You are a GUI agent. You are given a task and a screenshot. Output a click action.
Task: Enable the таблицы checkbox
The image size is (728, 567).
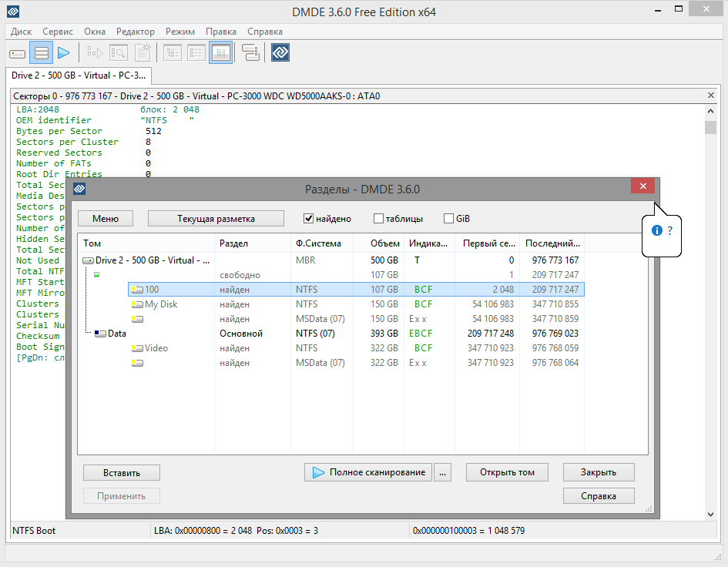(x=378, y=218)
